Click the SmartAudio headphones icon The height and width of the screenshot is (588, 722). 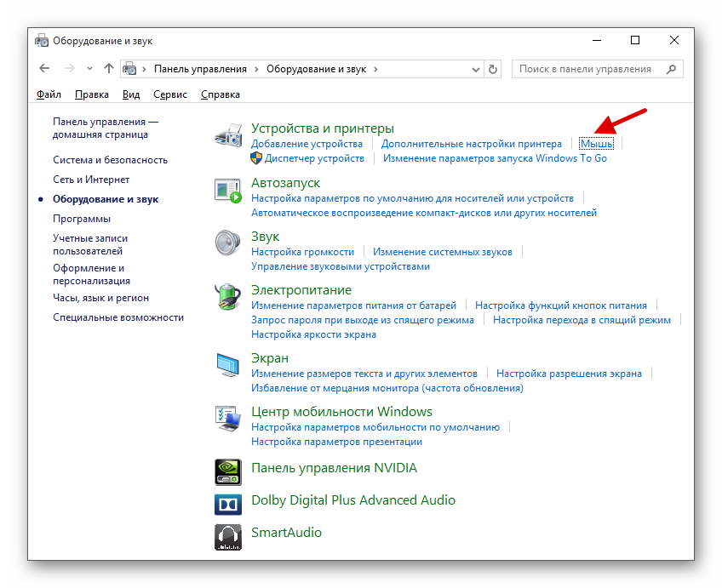pyautogui.click(x=228, y=534)
